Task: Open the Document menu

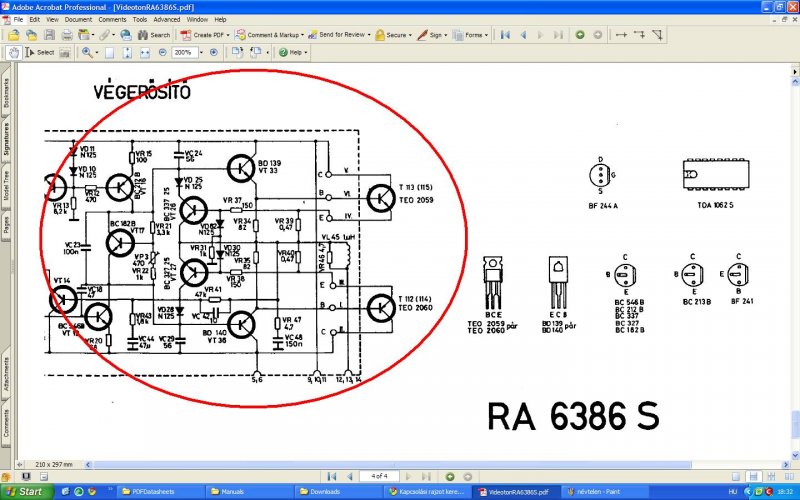Action: pyautogui.click(x=78, y=19)
